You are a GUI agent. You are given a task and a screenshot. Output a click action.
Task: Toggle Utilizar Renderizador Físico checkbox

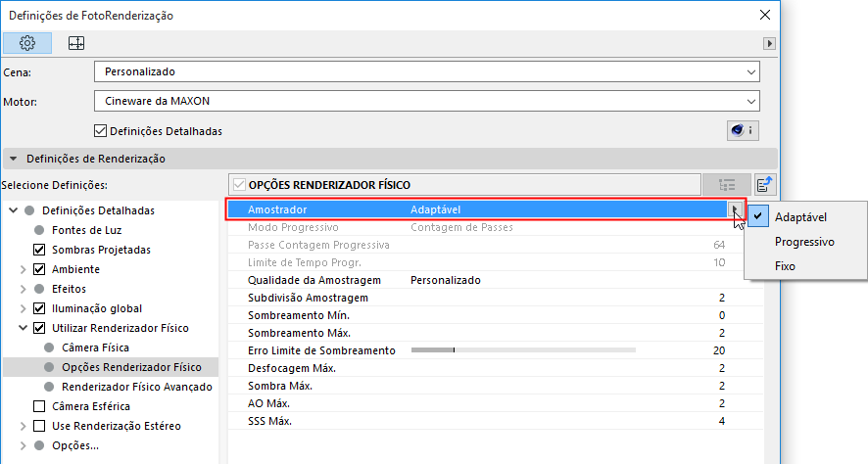coord(39,328)
